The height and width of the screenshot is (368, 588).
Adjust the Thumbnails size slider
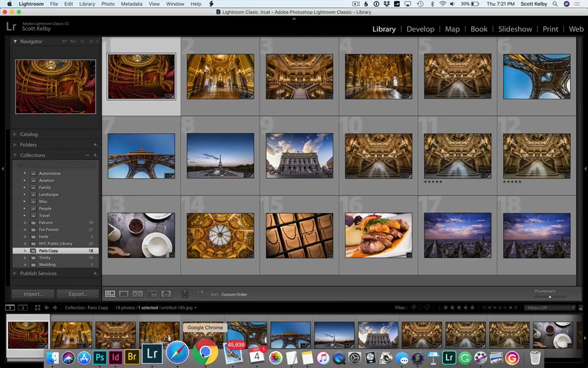click(550, 297)
